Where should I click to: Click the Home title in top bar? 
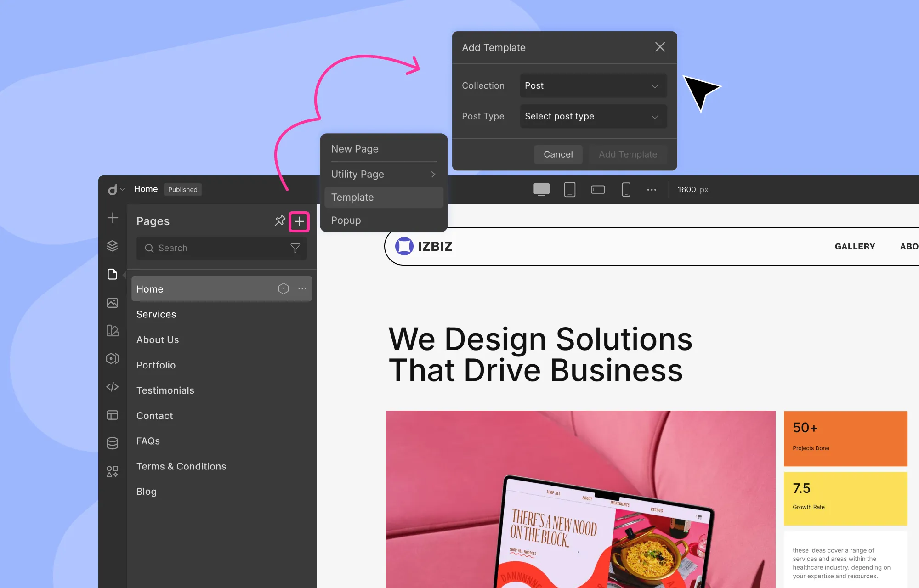[146, 189]
